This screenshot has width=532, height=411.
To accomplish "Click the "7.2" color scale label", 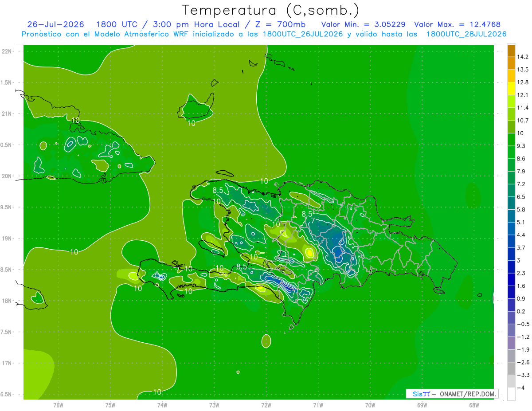I will 522,184.
